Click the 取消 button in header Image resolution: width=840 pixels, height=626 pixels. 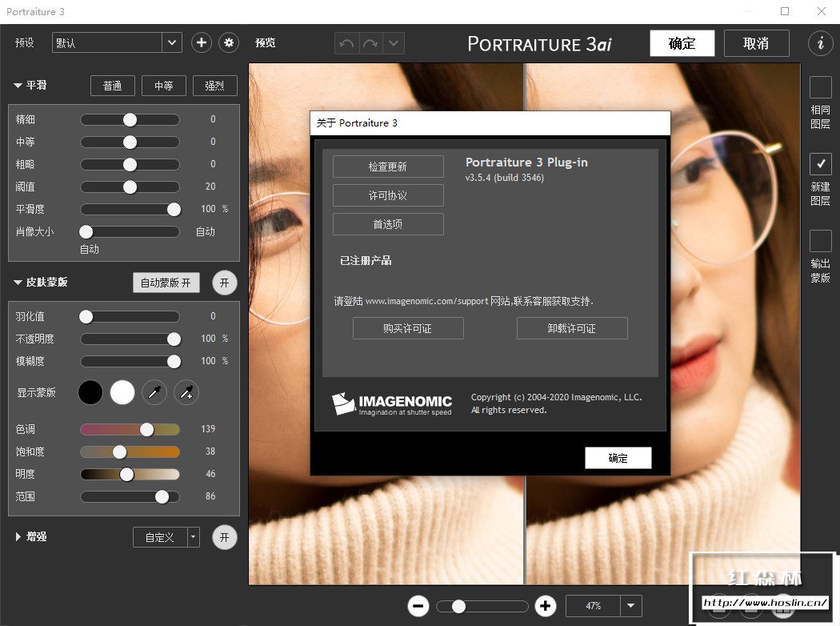point(757,43)
